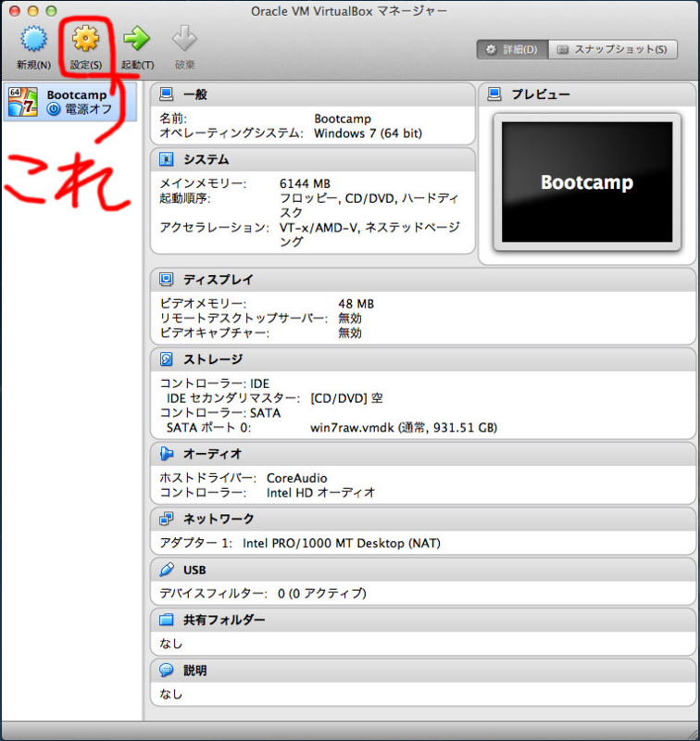700x741 pixels.
Task: Click the camera icon in スナップショット(S) button
Action: tap(562, 50)
